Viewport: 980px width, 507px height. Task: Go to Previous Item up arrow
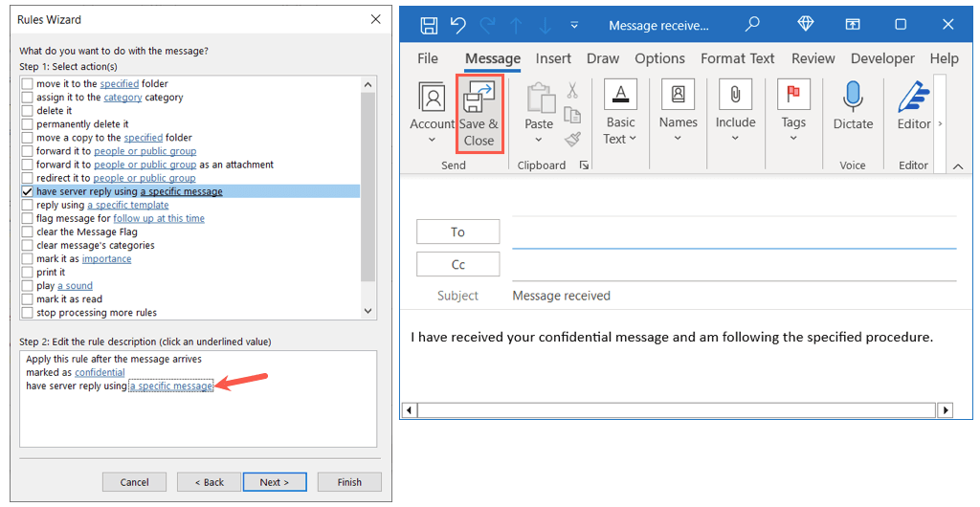point(516,25)
